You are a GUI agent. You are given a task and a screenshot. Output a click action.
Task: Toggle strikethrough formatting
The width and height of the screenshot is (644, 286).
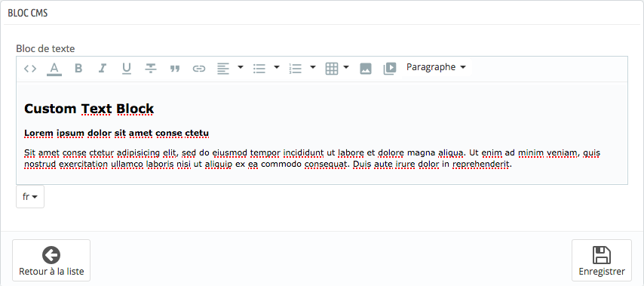[151, 69]
